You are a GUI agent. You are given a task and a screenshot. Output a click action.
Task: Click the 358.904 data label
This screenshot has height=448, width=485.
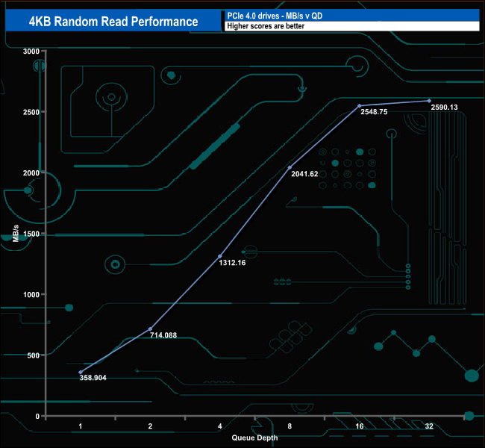pos(93,378)
